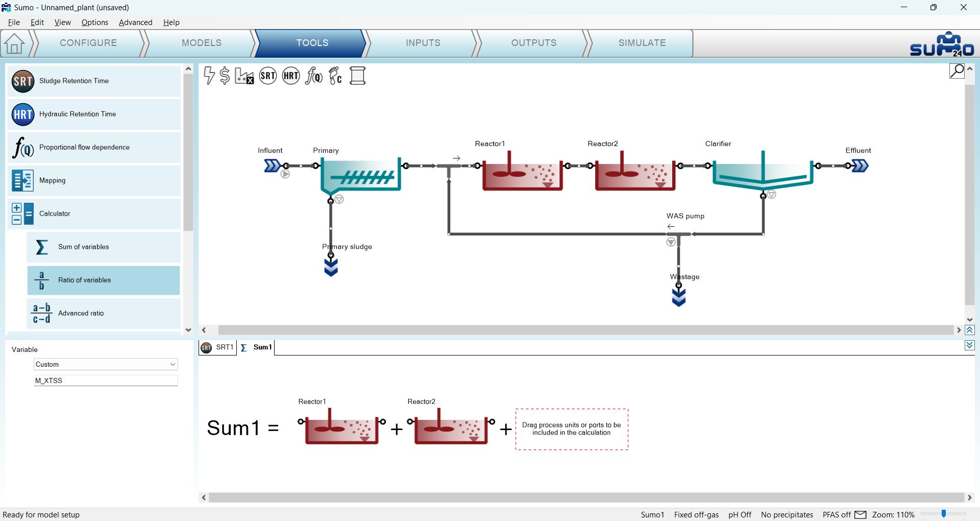Screen dimensions: 980x521
Task: Click the flowsheet horizontal scrollbar left arrow
Action: (204, 330)
